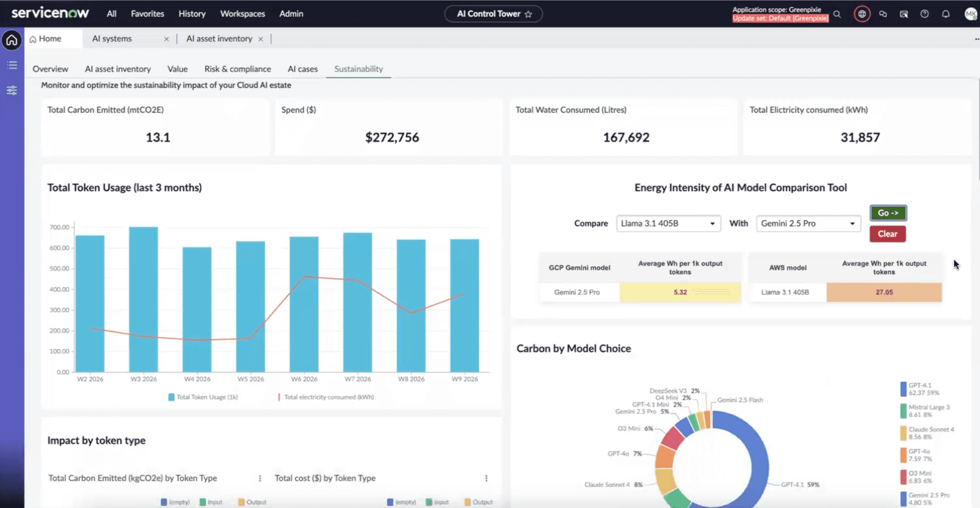Toggle Input legend under cost by token type
980x508 pixels.
pyautogui.click(x=437, y=502)
